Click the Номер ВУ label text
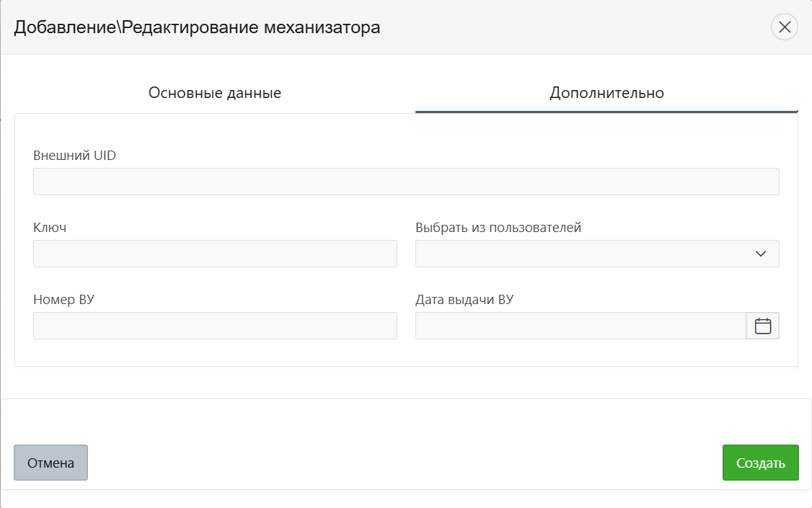 click(x=63, y=300)
